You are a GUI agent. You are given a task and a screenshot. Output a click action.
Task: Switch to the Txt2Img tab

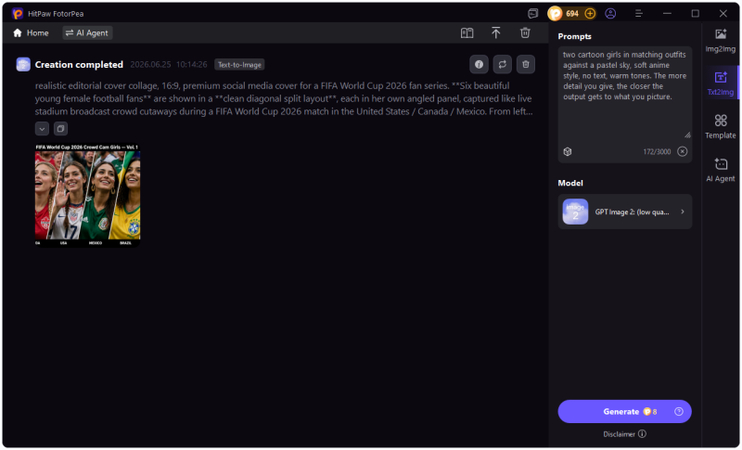[x=720, y=83]
